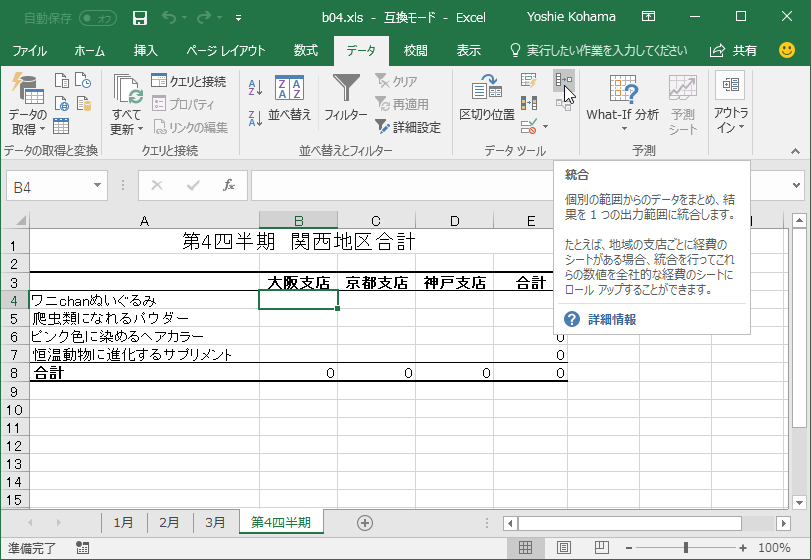Toggle the Filter (フィルター) funnel
The image size is (811, 560).
point(346,98)
